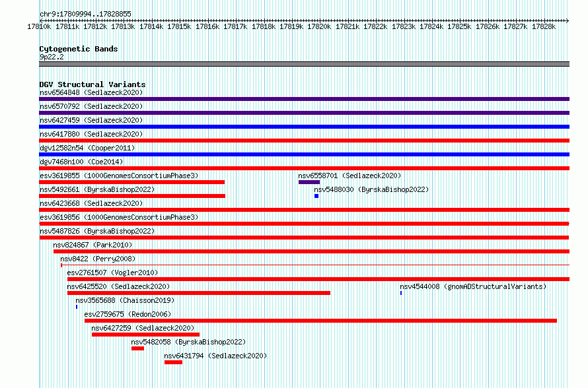Open esv2759675 (Redon2006) variant
588x388 pixels.
(128, 314)
